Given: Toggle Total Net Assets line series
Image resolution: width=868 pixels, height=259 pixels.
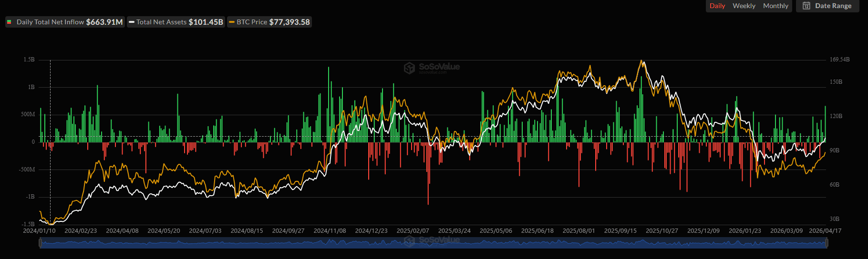Looking at the screenshot, I should click(x=176, y=22).
